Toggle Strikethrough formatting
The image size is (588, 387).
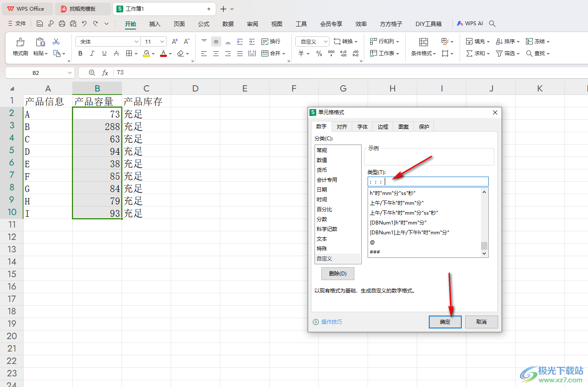116,53
